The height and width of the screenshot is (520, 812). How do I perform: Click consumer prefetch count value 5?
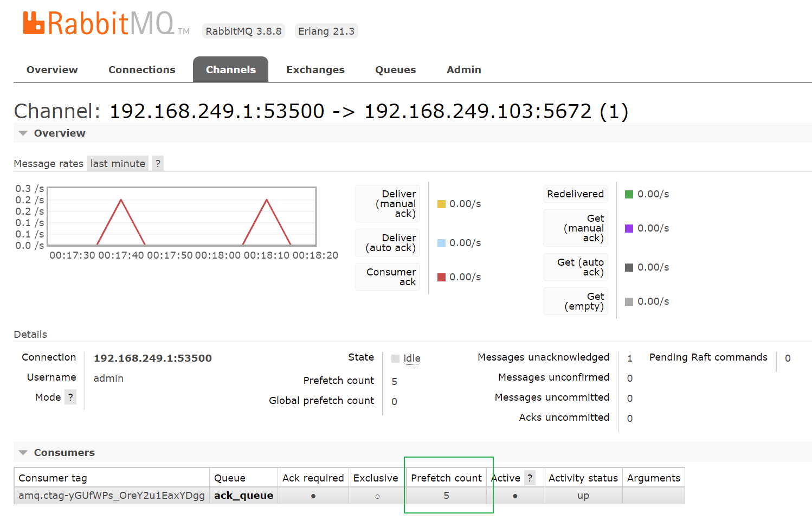click(446, 496)
